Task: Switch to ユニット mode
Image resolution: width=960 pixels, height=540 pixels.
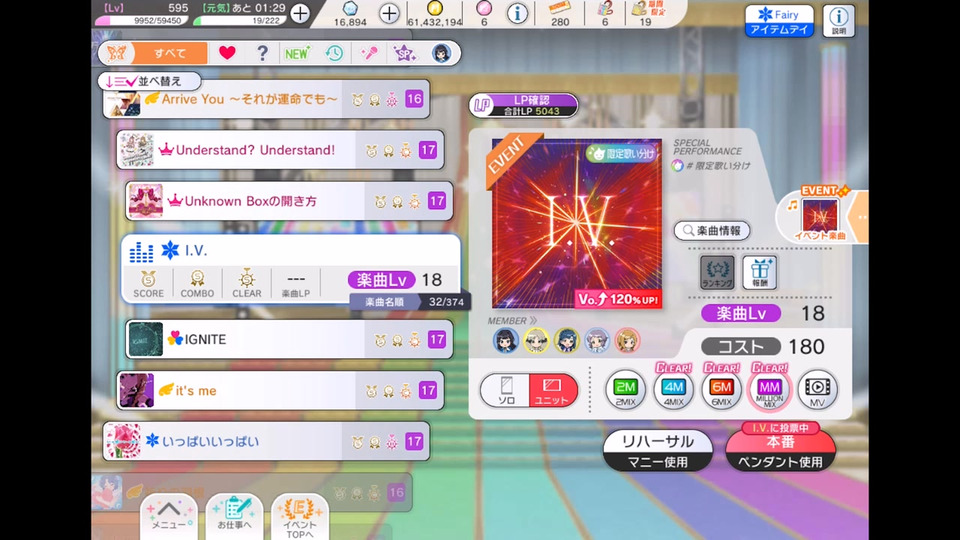Action: pyautogui.click(x=552, y=390)
